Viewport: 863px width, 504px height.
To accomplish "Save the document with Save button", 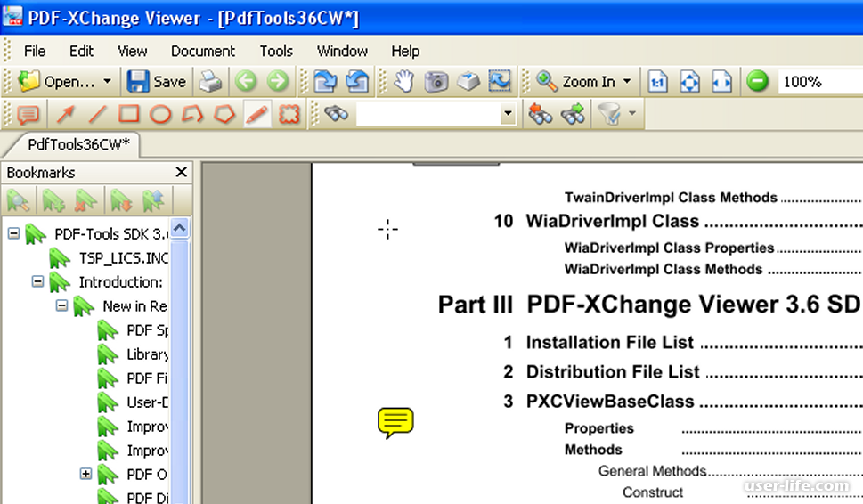I will 157,82.
